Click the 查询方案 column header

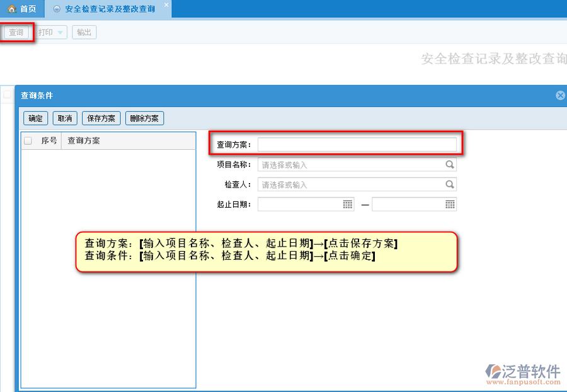[129, 140]
